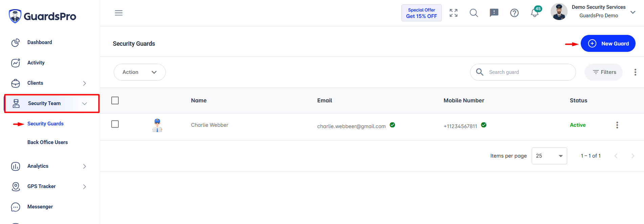Sort by the Email column header

tap(325, 101)
